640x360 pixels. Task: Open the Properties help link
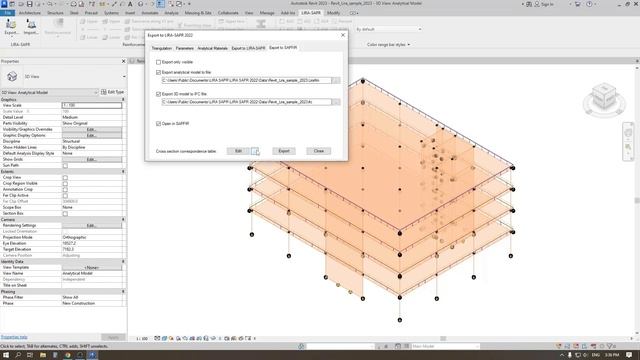[14, 337]
